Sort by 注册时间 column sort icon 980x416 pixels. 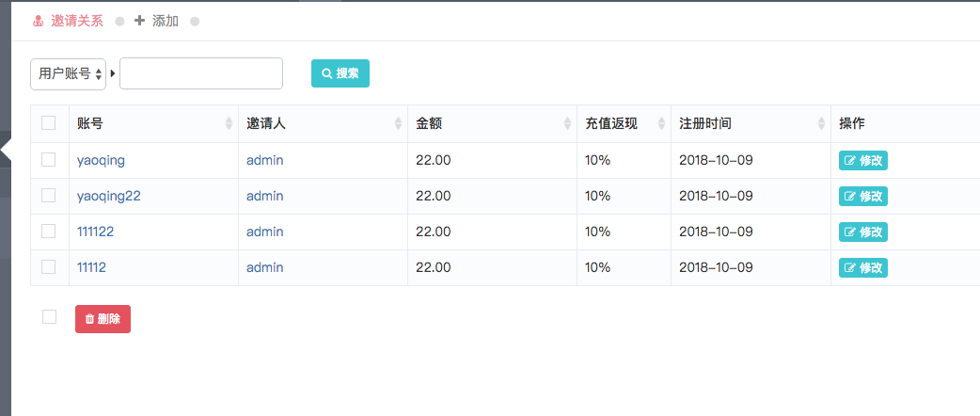point(821,124)
